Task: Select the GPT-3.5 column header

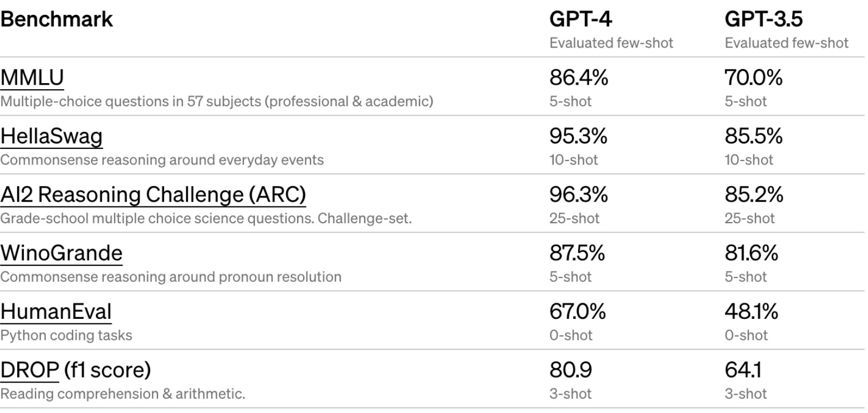Action: [763, 19]
